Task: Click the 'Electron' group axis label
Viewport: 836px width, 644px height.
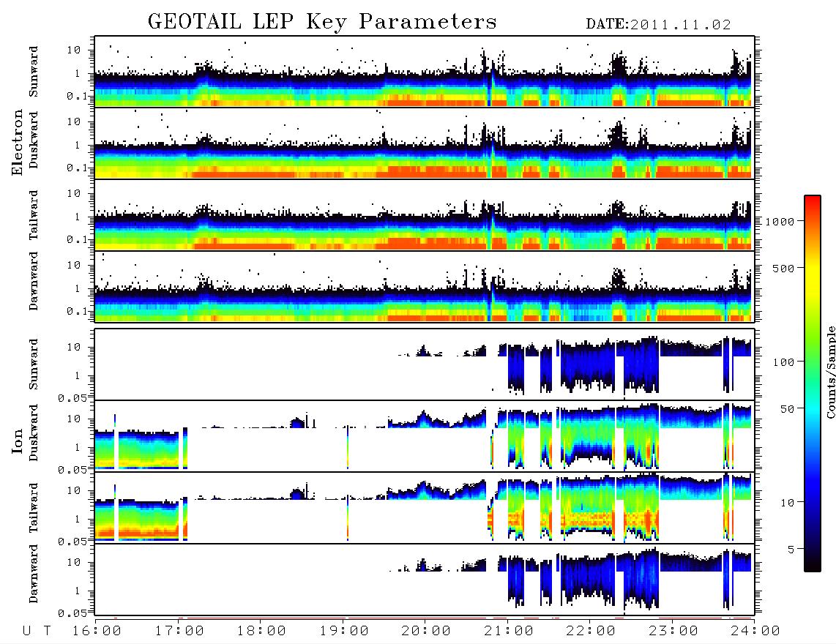Action: [x=18, y=143]
